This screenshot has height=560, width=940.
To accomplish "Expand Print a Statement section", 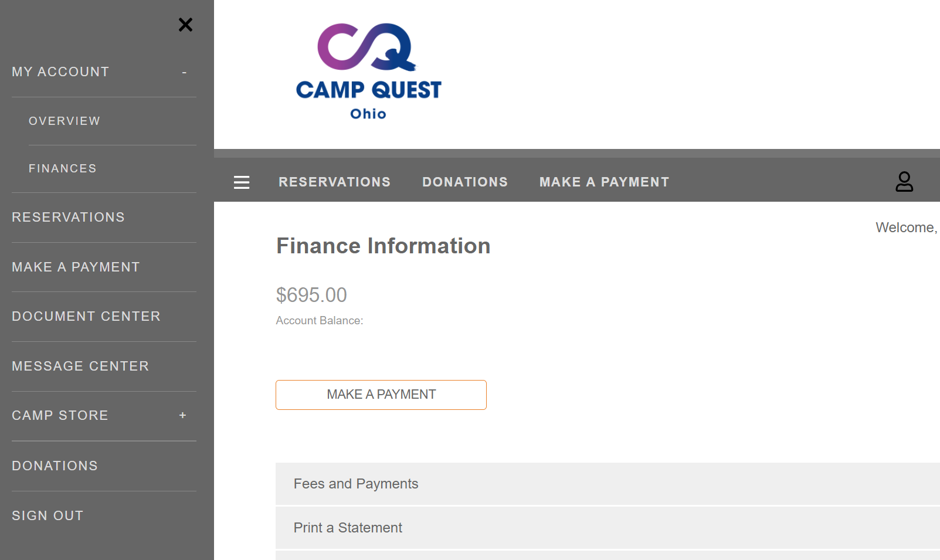I will click(x=608, y=528).
